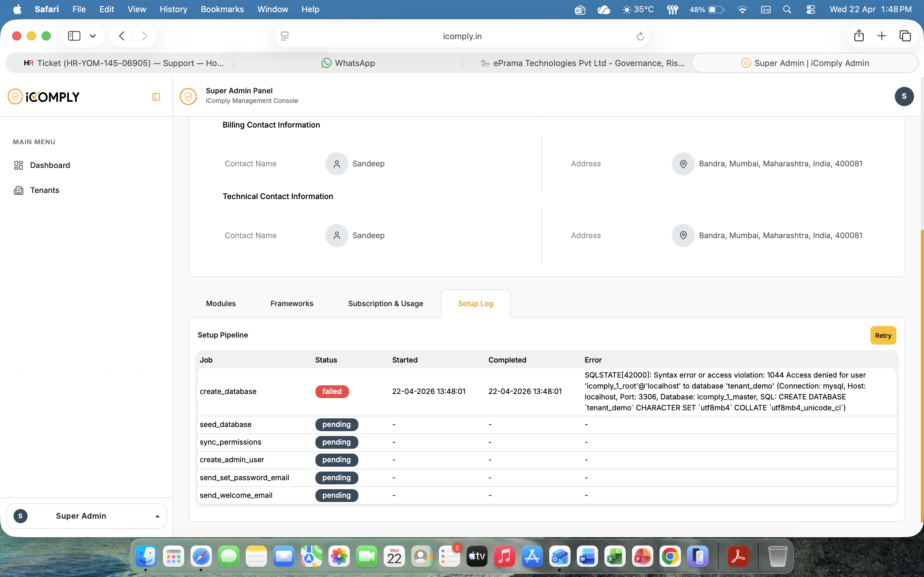Click the S user avatar in header

(x=903, y=96)
